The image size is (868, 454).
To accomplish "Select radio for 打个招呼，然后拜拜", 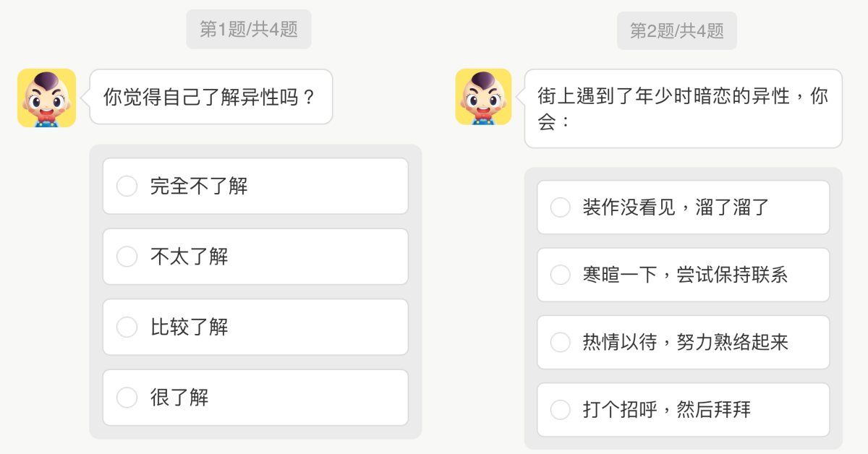I will (561, 410).
